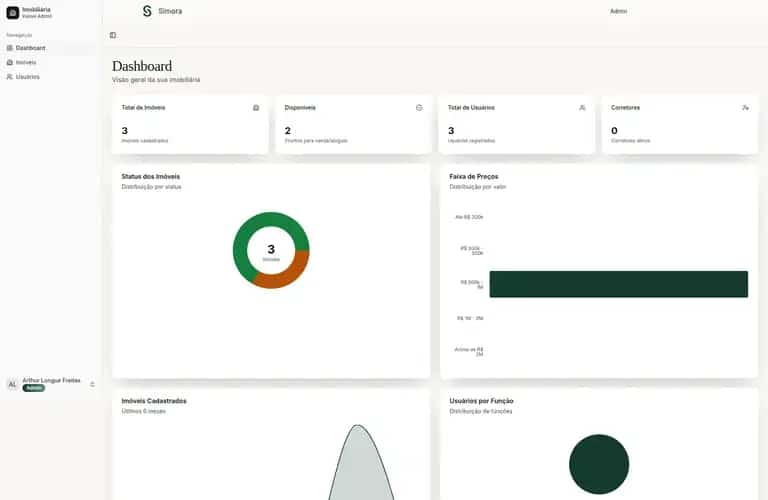
Task: Click the Disponíveis value 2
Action: coord(288,131)
